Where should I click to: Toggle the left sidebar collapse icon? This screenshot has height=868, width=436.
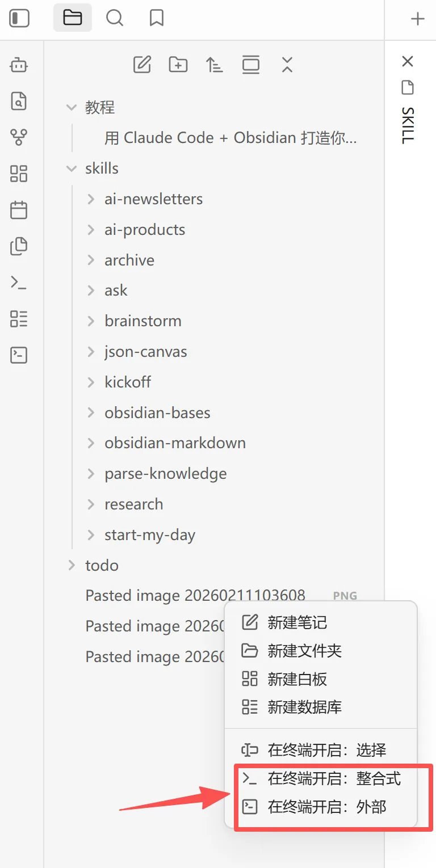19,18
